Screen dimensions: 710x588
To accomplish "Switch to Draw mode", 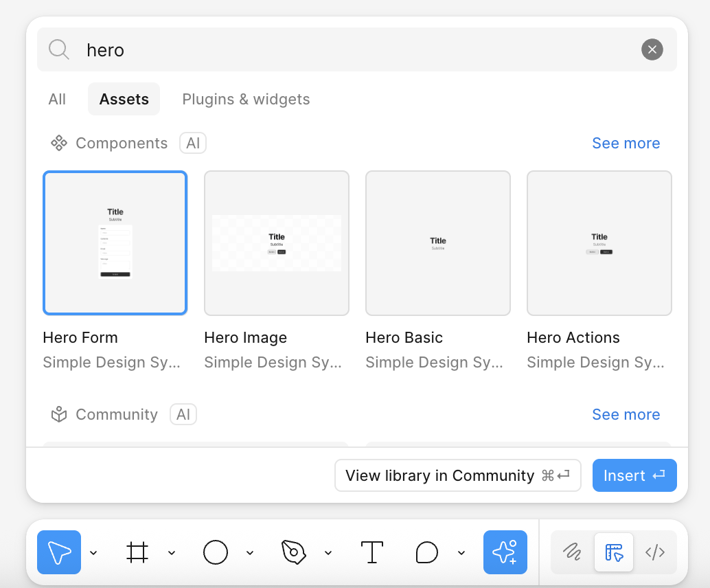I will 572,552.
